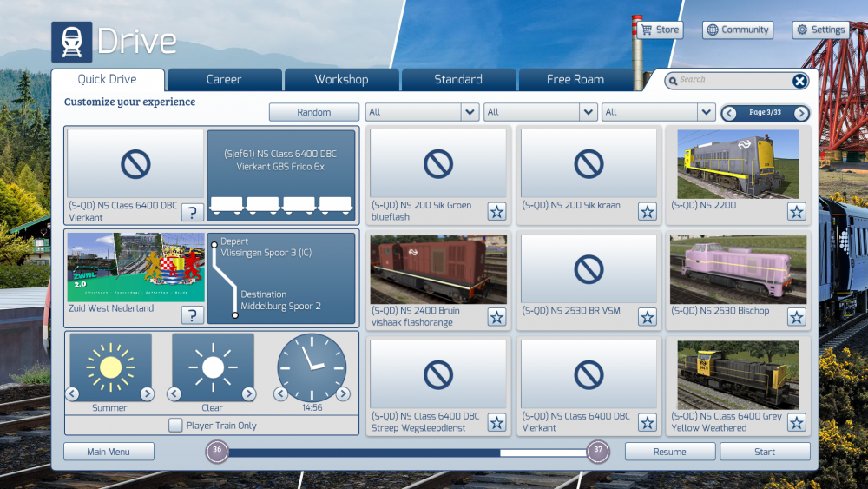The image size is (868, 489).
Task: Click the Zuid West Nederland route image
Action: pyautogui.click(x=135, y=267)
